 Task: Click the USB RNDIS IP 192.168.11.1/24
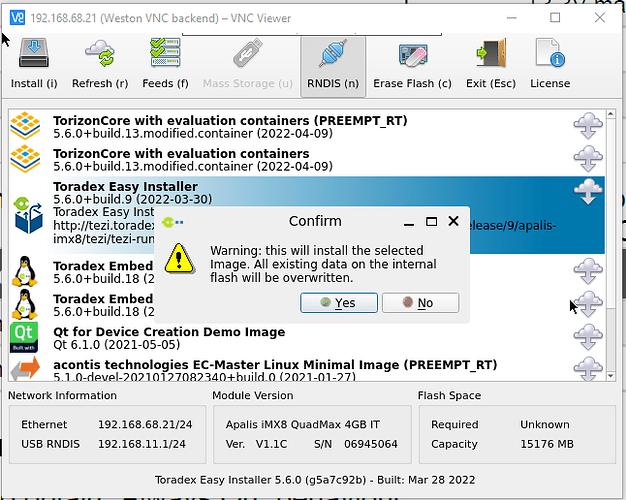[142, 444]
